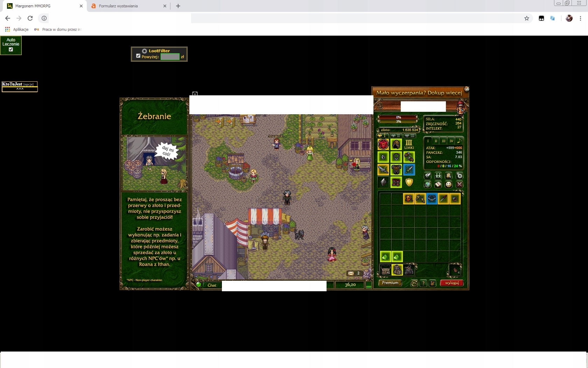Open the UMKI skills icon

[x=409, y=144]
